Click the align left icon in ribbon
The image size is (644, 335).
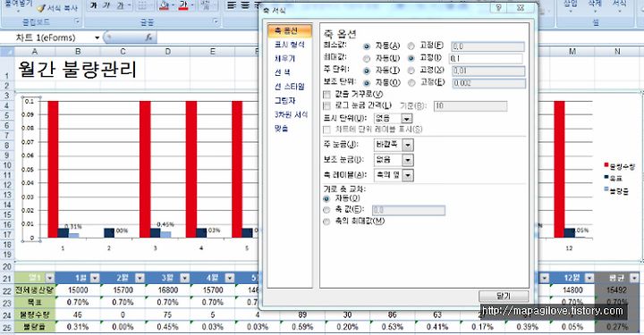232,5
